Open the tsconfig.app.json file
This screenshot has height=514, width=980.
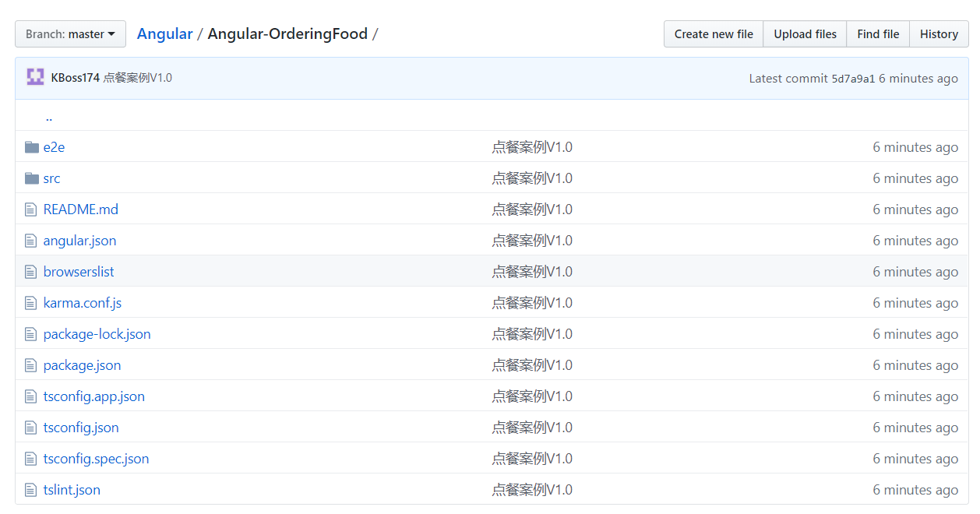pos(94,396)
